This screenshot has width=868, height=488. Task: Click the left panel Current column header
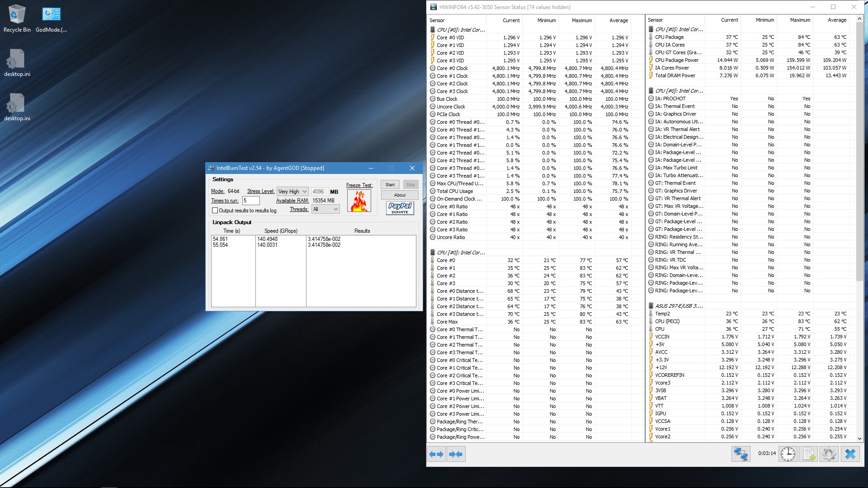[505, 20]
